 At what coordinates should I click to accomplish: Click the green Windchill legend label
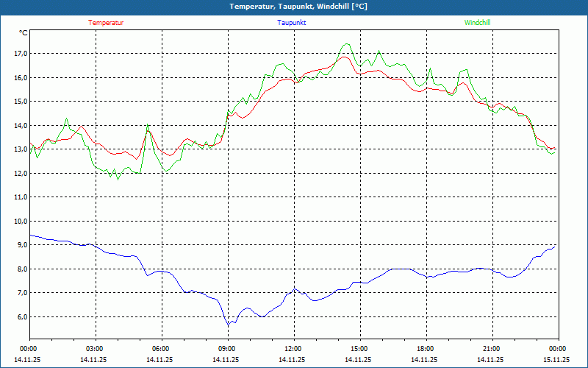(478, 23)
